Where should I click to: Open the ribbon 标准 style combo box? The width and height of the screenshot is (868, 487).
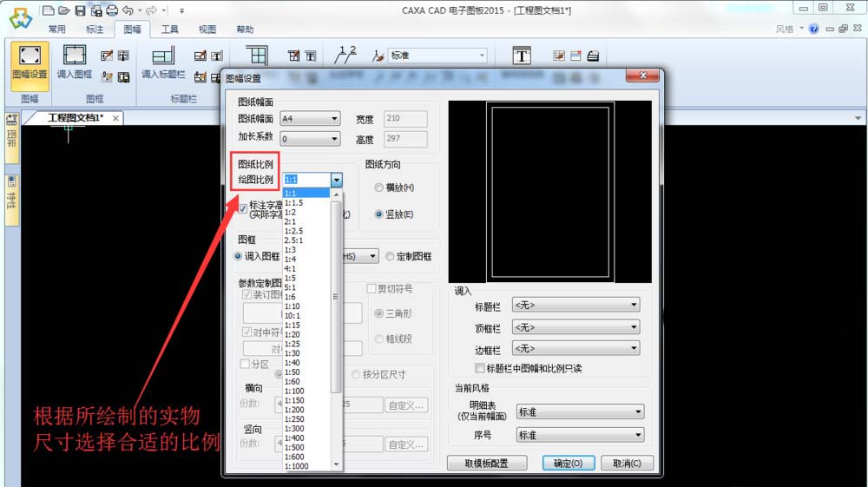click(437, 56)
